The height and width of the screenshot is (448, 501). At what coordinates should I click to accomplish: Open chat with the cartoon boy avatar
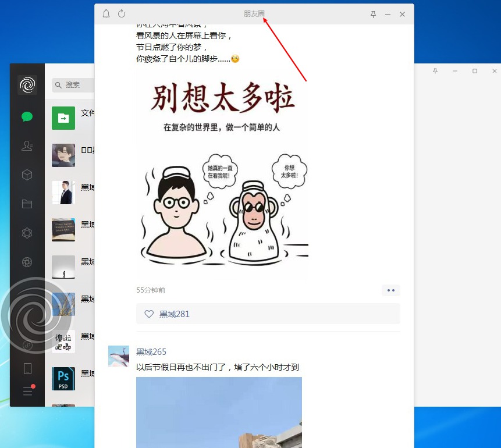click(63, 155)
